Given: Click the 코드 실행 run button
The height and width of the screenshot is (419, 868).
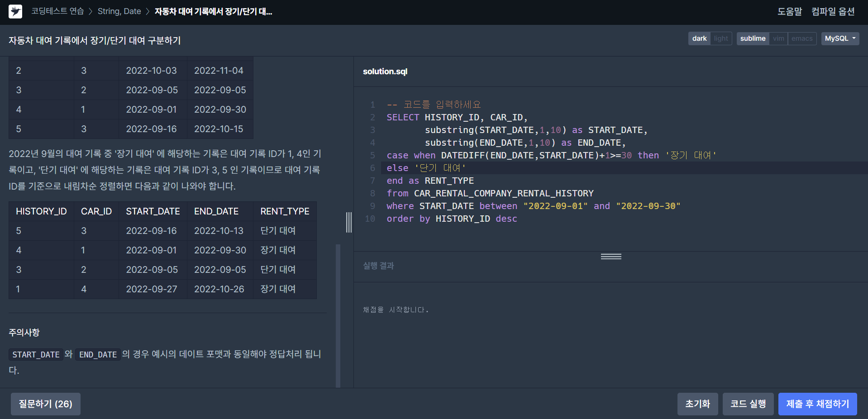Looking at the screenshot, I should [748, 404].
